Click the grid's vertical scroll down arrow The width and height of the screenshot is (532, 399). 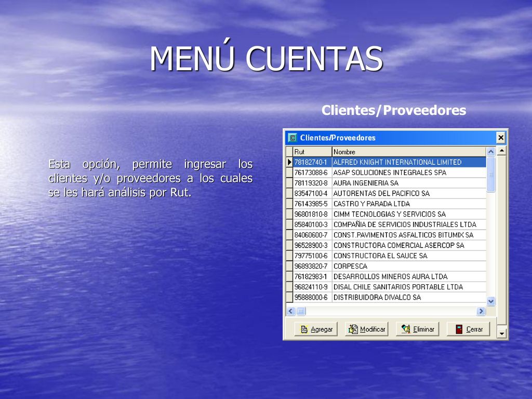tap(490, 301)
